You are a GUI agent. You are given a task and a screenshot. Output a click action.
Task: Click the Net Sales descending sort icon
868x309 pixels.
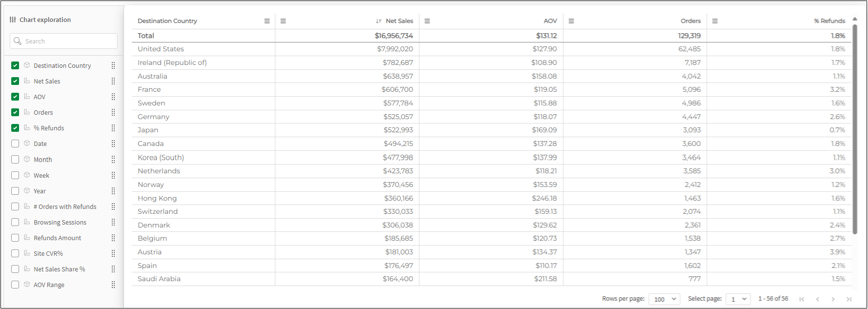pos(379,21)
